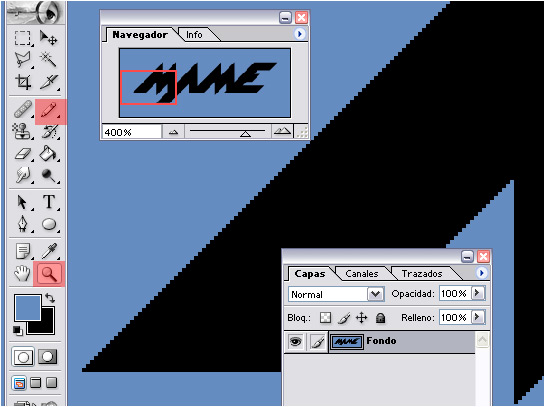Viewport: 545px width, 407px height.
Task: Select the Pencil tool
Action: (50, 111)
